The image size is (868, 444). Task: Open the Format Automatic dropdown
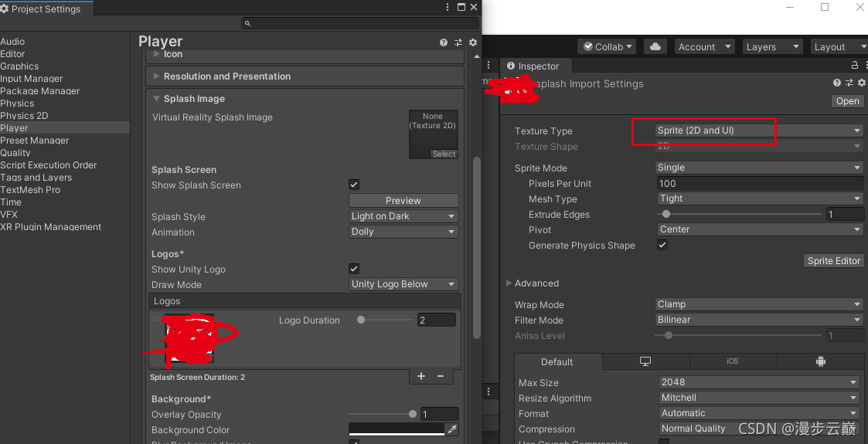point(759,413)
